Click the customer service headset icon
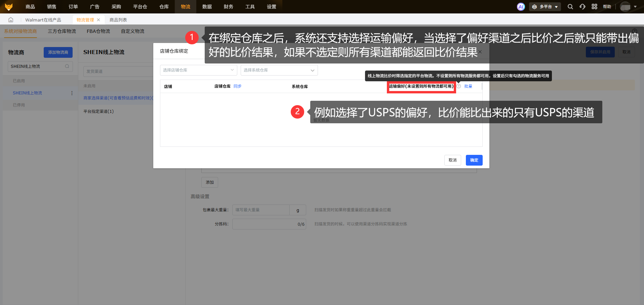Image resolution: width=644 pixels, height=305 pixels. pos(582,7)
